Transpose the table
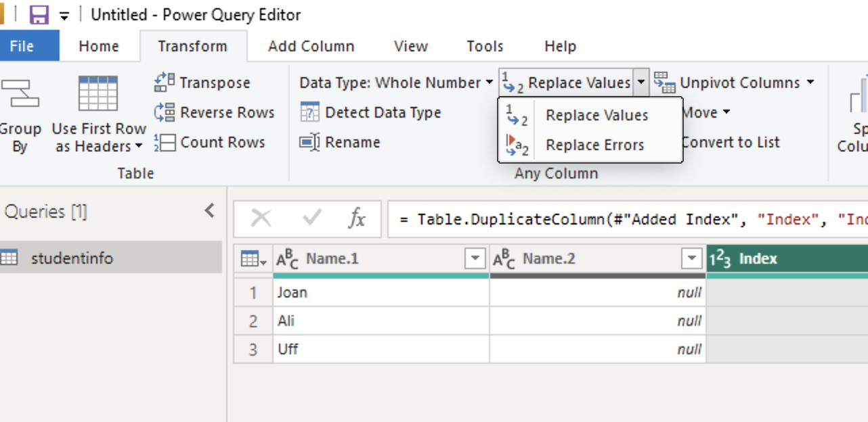Viewport: 868px width, 422px height. [x=202, y=83]
